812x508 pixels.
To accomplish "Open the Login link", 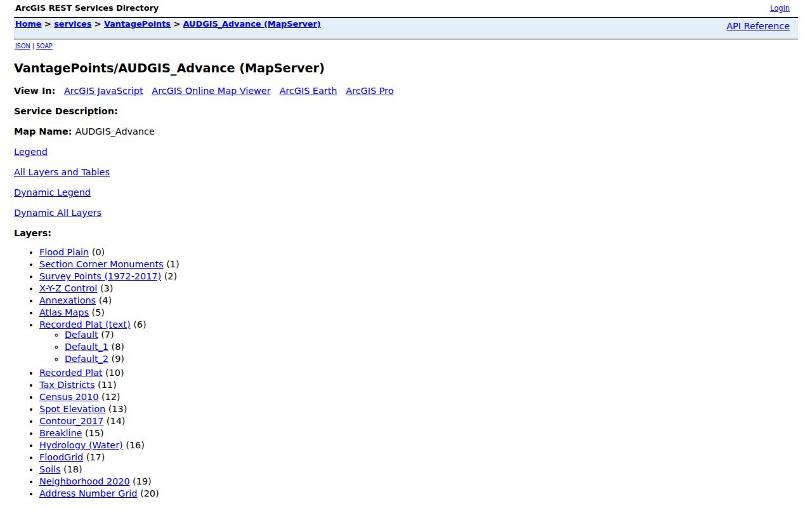I will [780, 8].
